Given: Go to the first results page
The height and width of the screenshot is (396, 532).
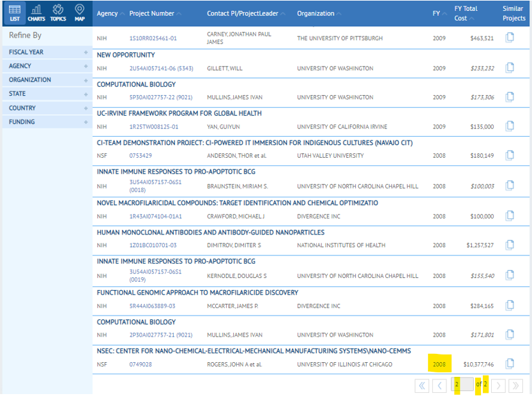Looking at the screenshot, I should point(422,386).
